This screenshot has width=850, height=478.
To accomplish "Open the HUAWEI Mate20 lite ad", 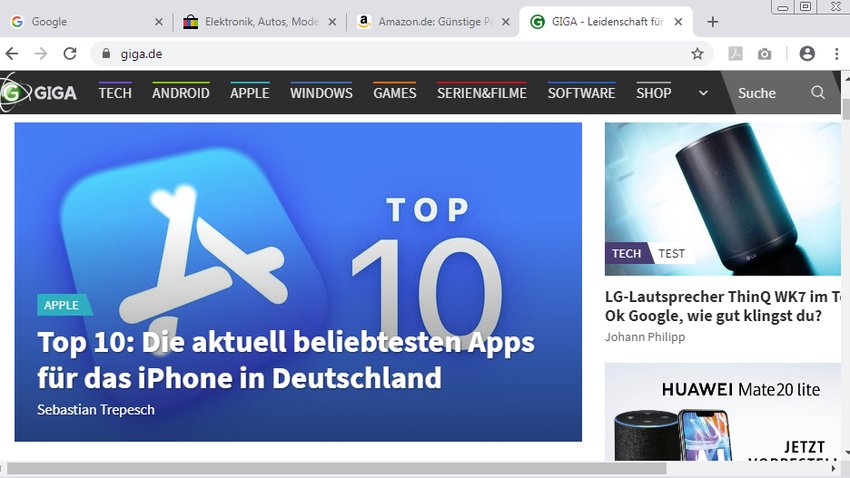I will pyautogui.click(x=723, y=412).
